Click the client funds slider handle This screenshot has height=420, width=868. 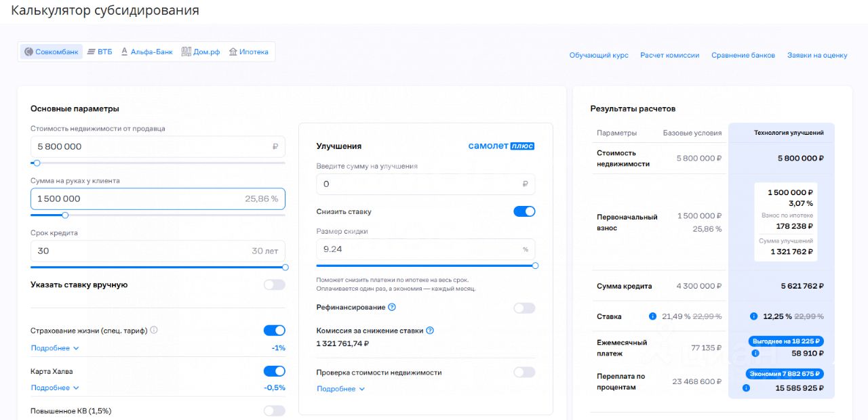[x=65, y=215]
